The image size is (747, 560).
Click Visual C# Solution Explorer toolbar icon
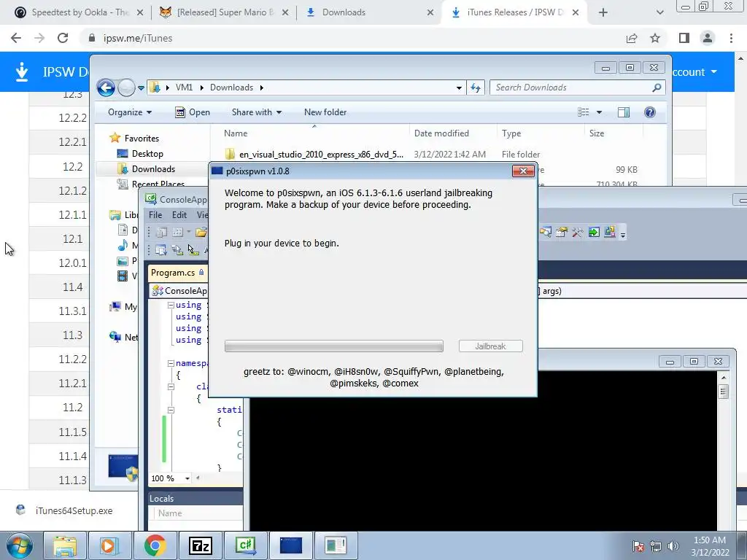coord(545,233)
